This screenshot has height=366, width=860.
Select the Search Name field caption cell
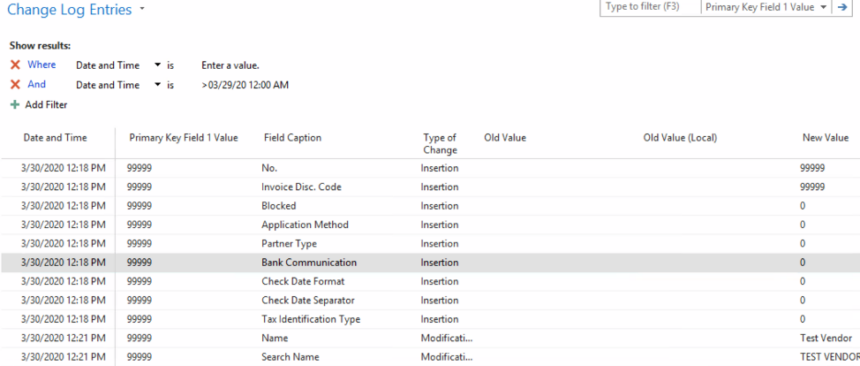coord(290,357)
